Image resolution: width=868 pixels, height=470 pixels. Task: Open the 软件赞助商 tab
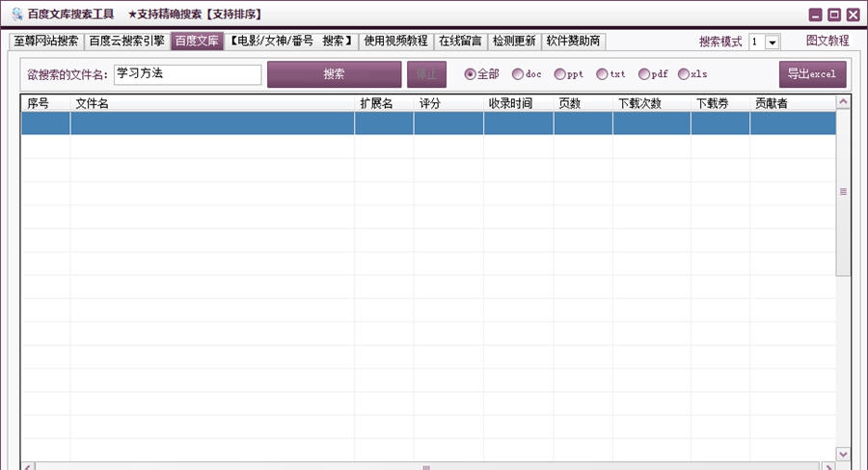tap(574, 41)
